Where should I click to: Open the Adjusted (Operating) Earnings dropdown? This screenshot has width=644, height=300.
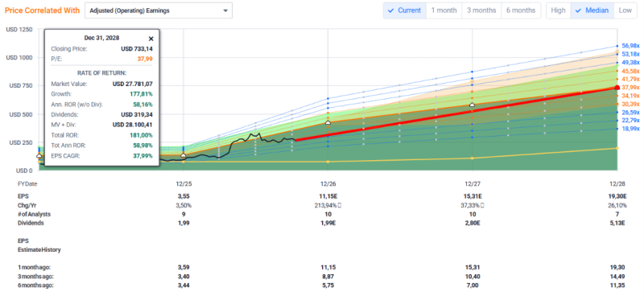point(159,10)
